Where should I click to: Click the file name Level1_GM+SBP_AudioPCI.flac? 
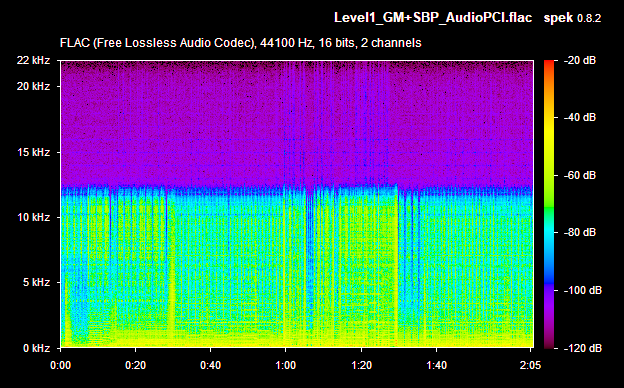[433, 18]
